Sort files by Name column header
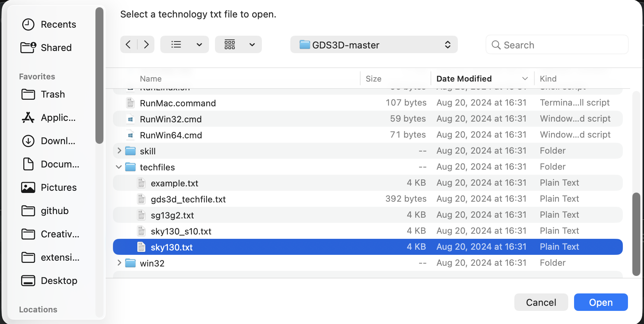Viewport: 644px width, 324px height. (x=151, y=79)
